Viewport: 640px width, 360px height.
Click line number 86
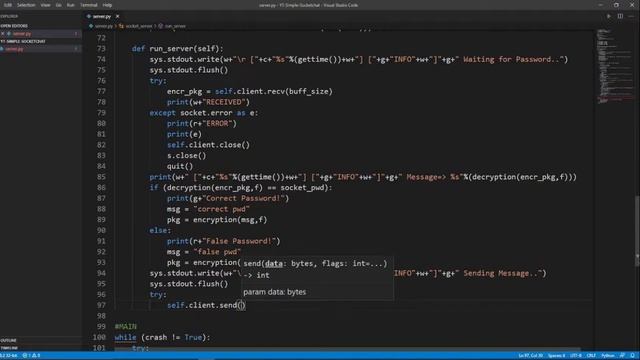click(101, 188)
